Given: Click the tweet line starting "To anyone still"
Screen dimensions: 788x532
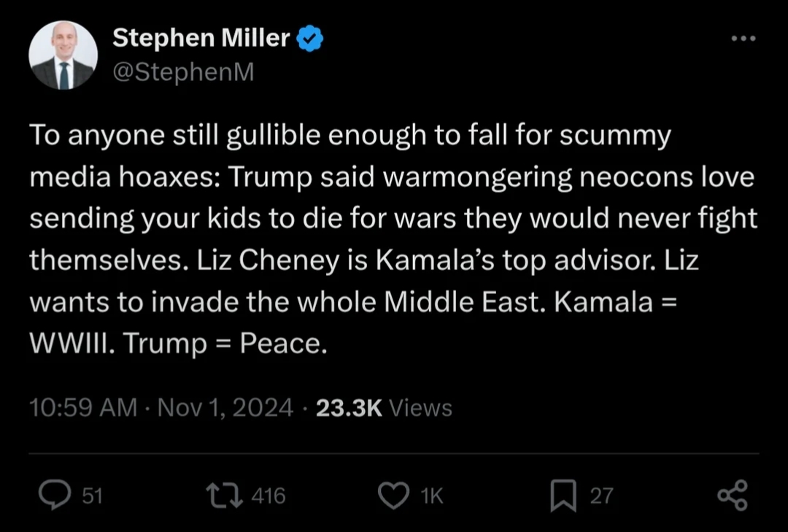Looking at the screenshot, I should coord(349,136).
